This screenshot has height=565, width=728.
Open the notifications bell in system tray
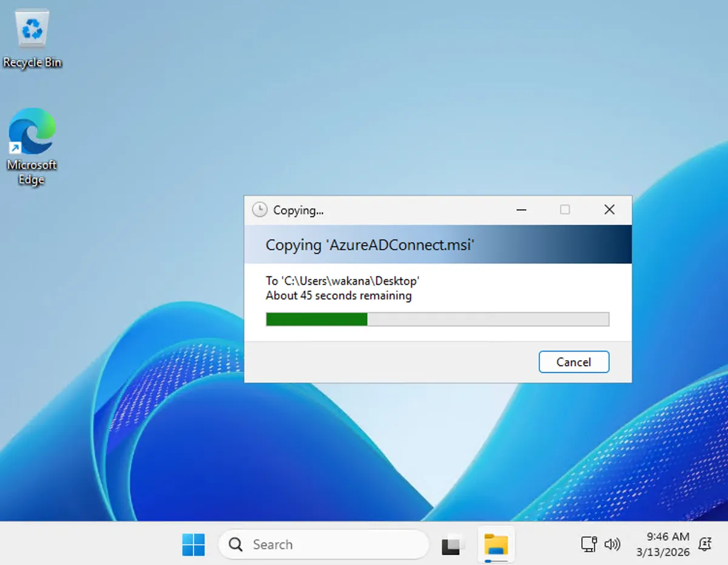tap(705, 544)
